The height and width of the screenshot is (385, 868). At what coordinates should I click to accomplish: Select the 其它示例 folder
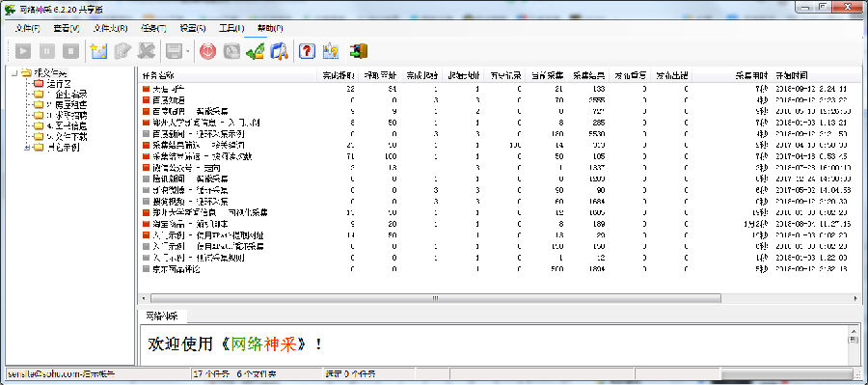[x=64, y=148]
